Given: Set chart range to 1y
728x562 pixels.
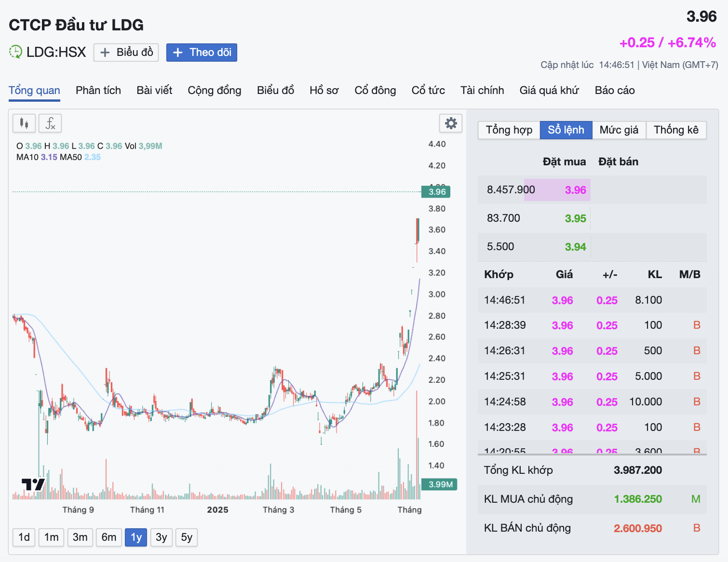Looking at the screenshot, I should (136, 537).
